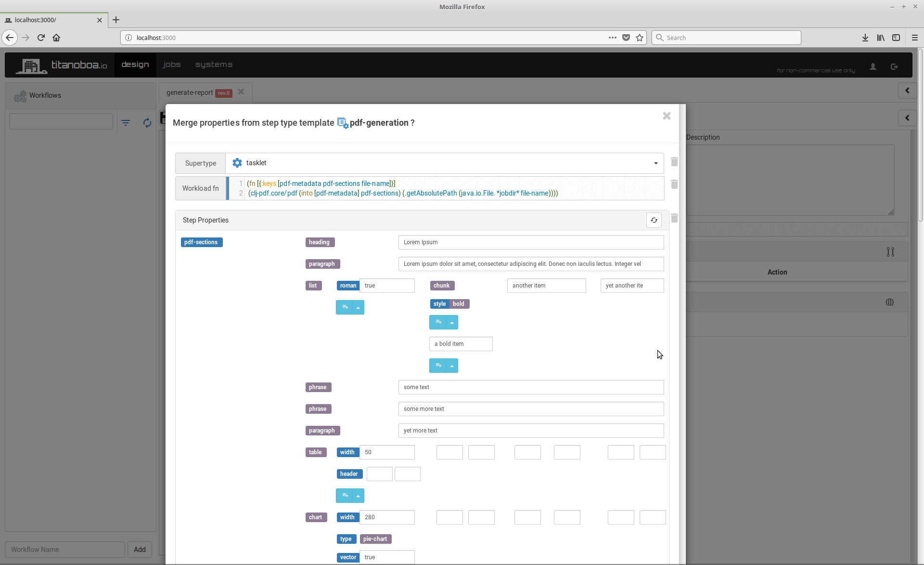Expand the caret next to list add button

pos(358,307)
